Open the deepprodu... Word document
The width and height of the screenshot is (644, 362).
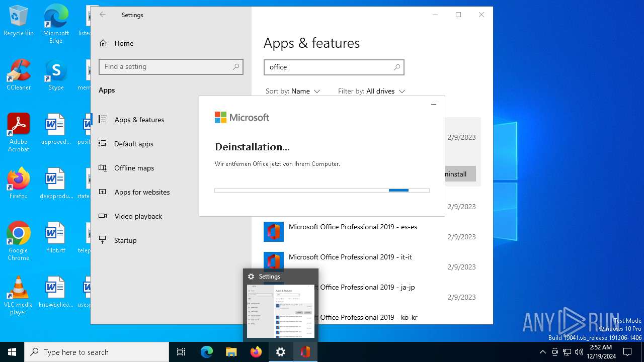coord(56,183)
